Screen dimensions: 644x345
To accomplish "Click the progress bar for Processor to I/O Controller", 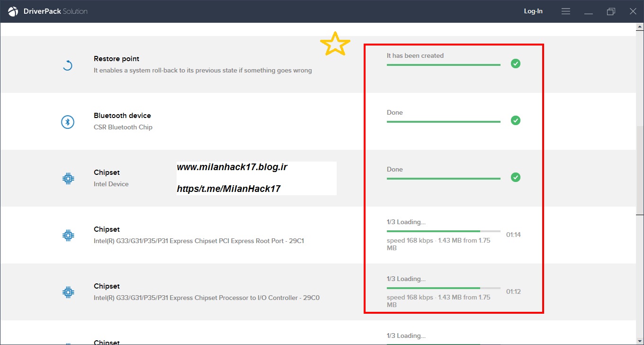I will [x=444, y=288].
